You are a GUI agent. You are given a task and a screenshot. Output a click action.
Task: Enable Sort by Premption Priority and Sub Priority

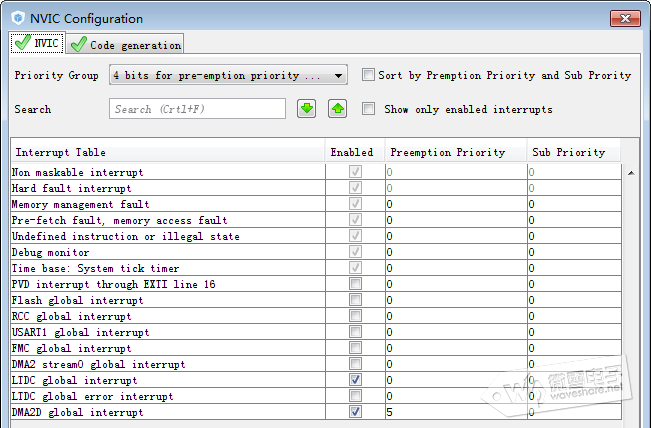pyautogui.click(x=368, y=75)
